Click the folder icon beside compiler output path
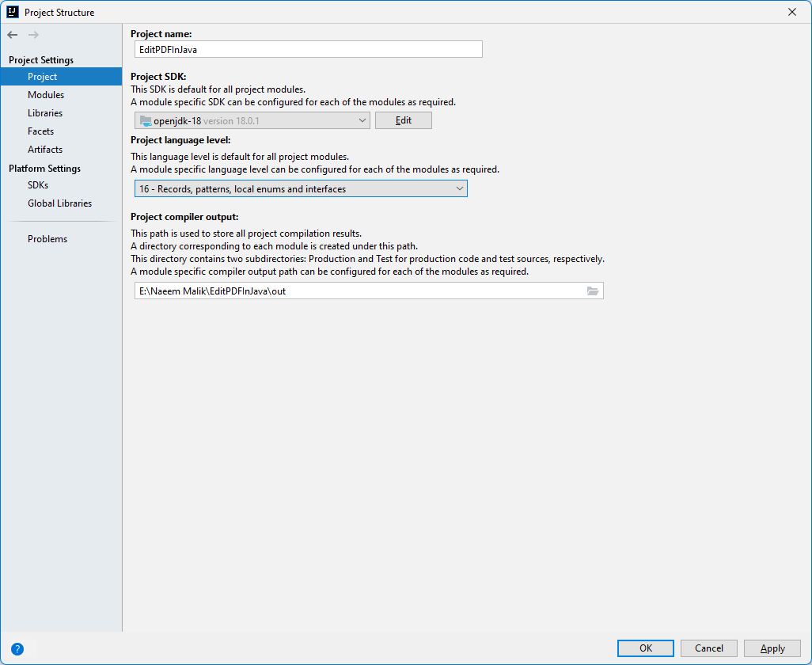 coord(593,291)
